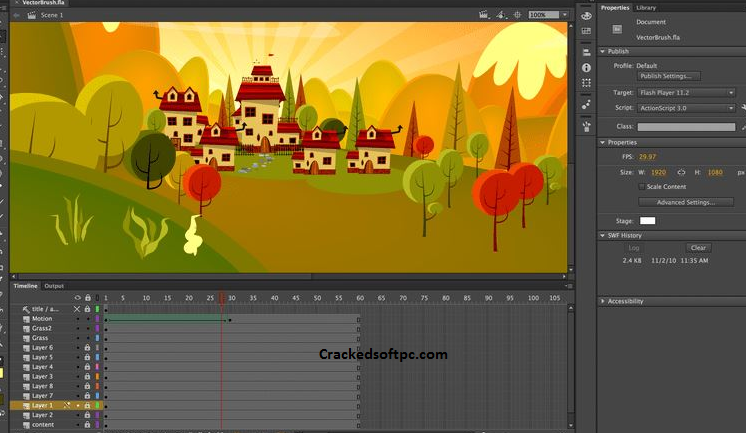Toggle the lock on Layer 3
The width and height of the screenshot is (746, 433).
[88, 376]
